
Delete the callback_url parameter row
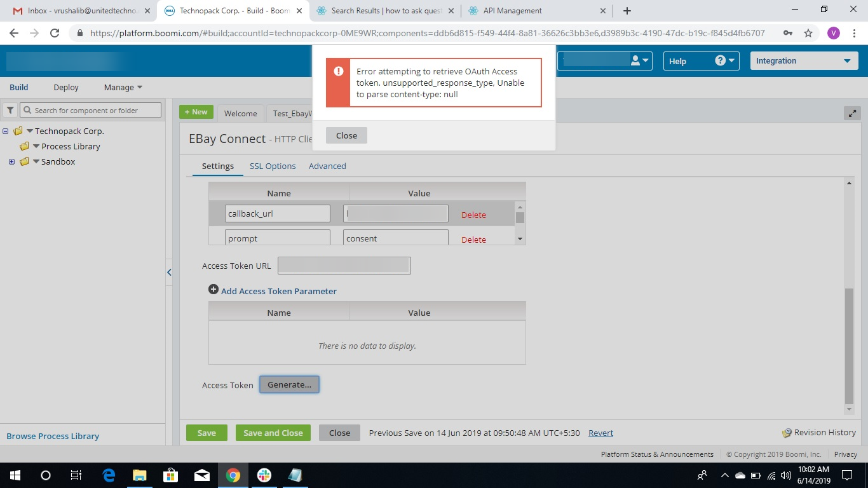point(473,215)
